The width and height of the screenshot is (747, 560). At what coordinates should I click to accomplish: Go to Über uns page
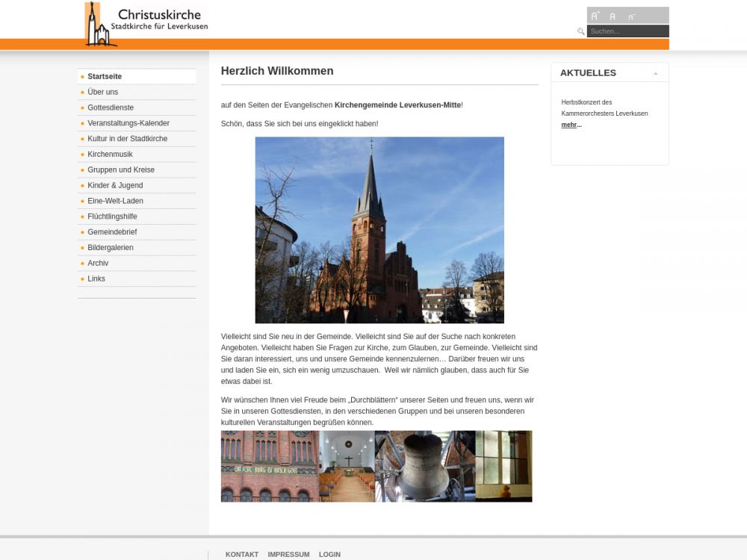[x=102, y=92]
